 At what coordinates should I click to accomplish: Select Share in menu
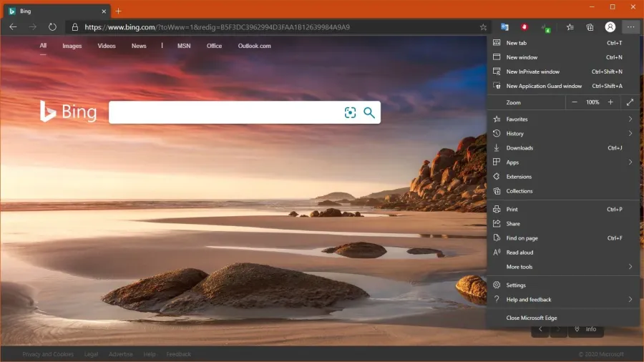click(564, 224)
